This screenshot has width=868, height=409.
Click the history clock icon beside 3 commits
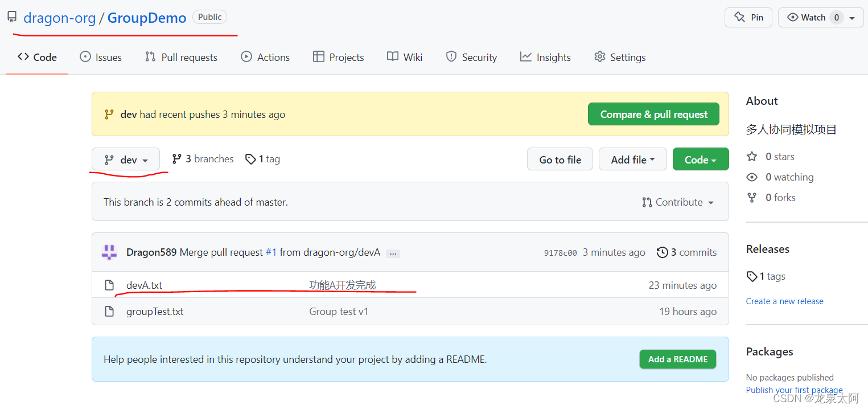point(663,252)
